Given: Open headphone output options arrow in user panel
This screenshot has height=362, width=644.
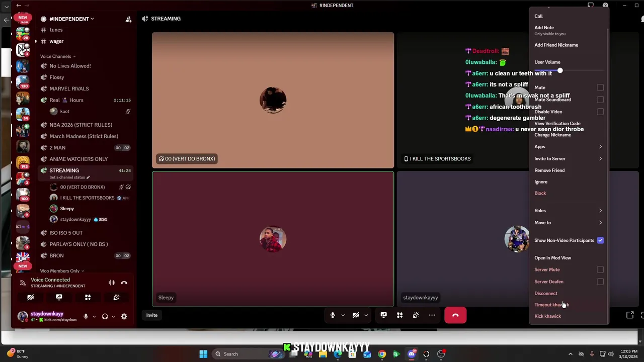Looking at the screenshot, I should point(113,316).
